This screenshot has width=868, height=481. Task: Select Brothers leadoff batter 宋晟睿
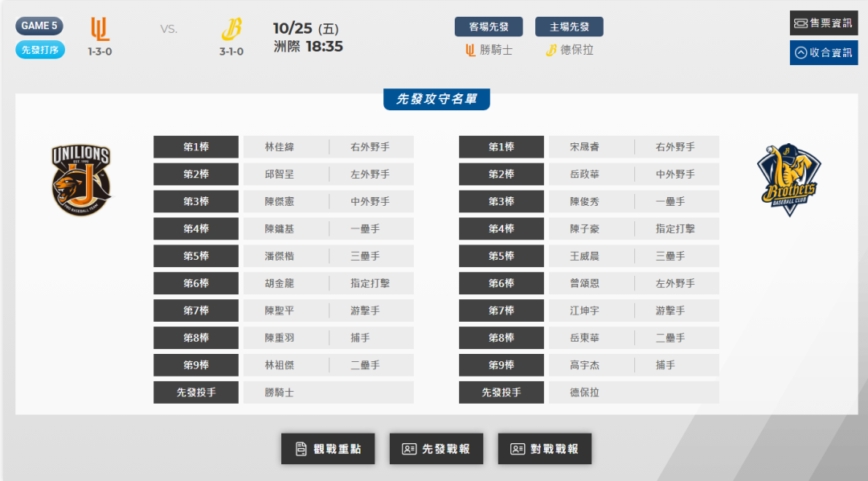click(x=584, y=147)
